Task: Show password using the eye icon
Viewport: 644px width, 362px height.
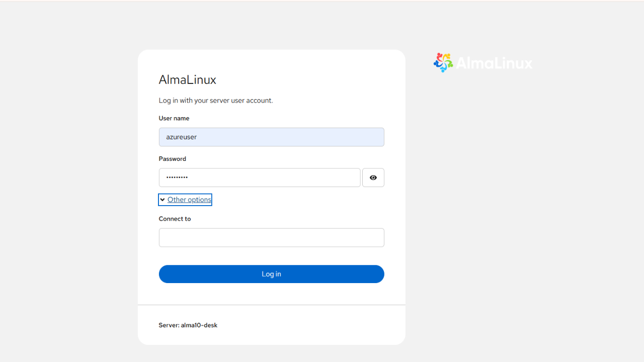Action: click(373, 177)
